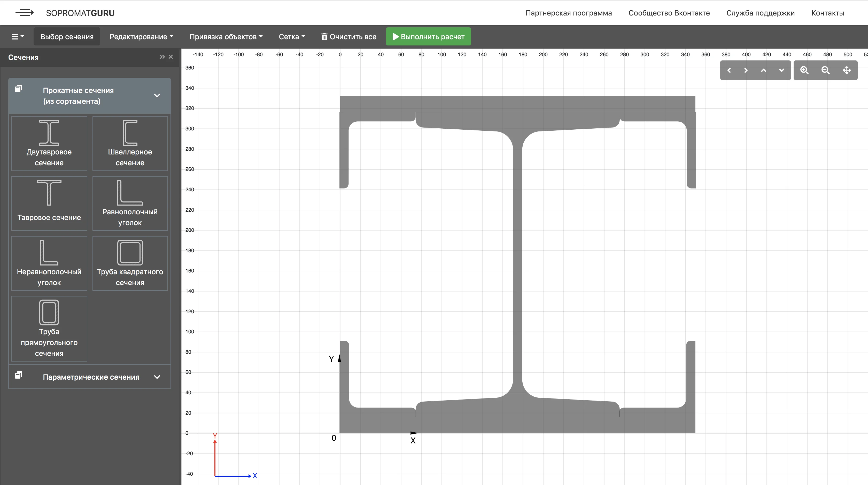Zoom out on the canvas

(826, 71)
